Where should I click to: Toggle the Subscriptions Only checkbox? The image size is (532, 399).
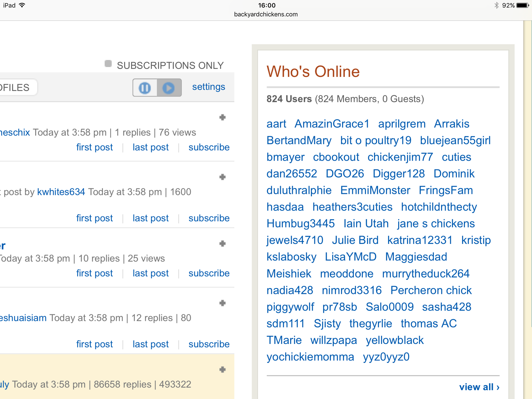coord(108,64)
